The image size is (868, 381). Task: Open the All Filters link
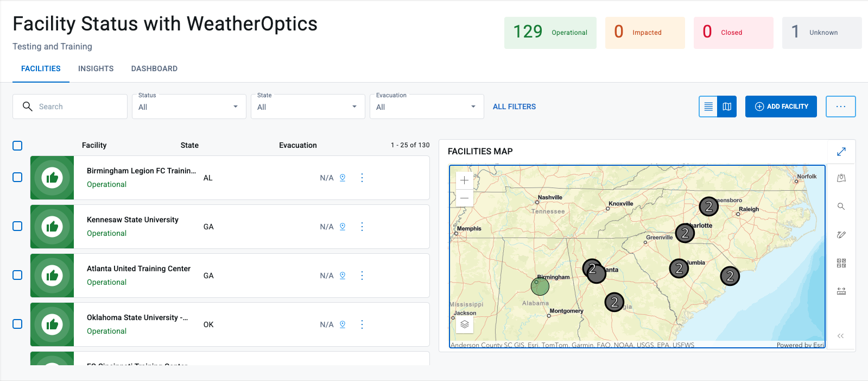(x=514, y=107)
